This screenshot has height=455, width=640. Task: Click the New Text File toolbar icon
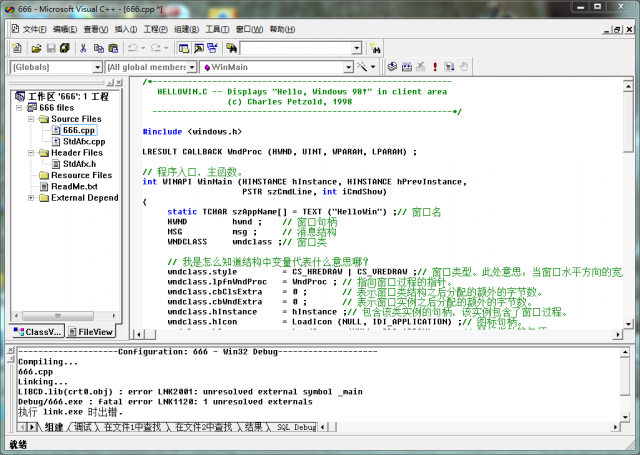[x=18, y=47]
